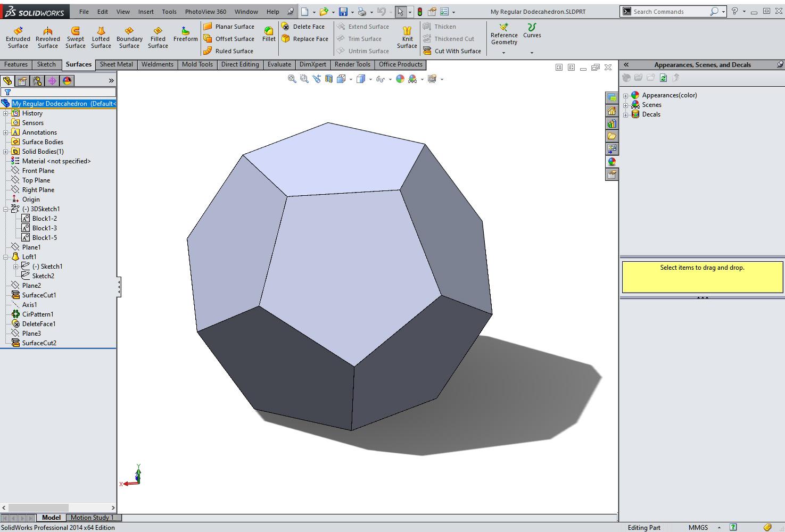Open the Design Library task pane tab
This screenshot has width=785, height=532.
[x=612, y=123]
